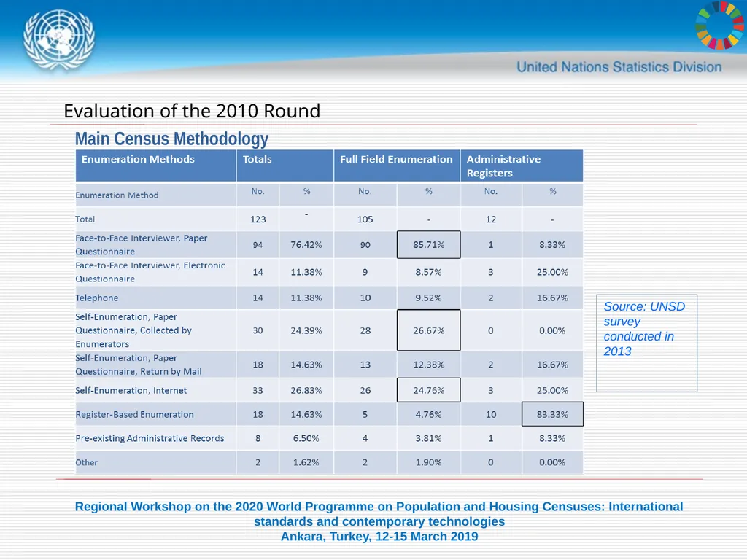
Task: Click the '8.57%' cell
Action: point(428,272)
